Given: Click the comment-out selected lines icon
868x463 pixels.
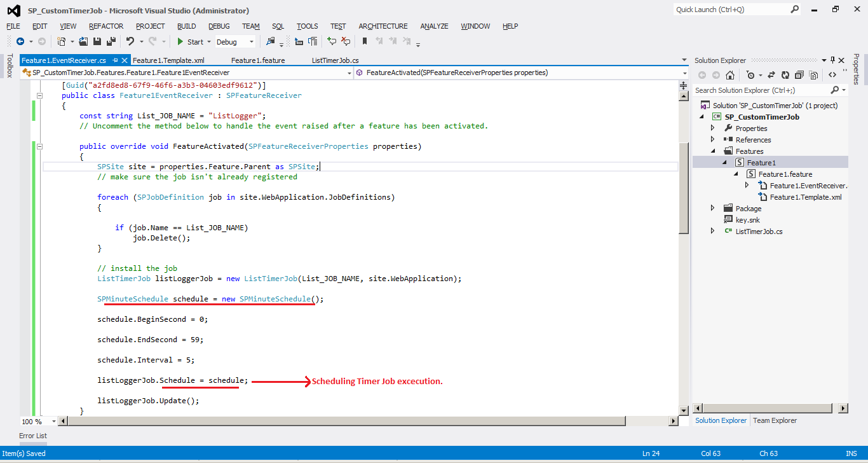Looking at the screenshot, I should click(x=332, y=41).
